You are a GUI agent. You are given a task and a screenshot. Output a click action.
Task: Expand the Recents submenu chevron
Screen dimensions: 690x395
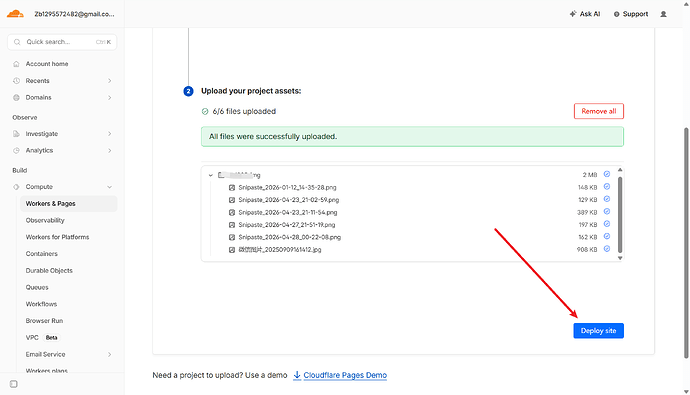pyautogui.click(x=110, y=81)
